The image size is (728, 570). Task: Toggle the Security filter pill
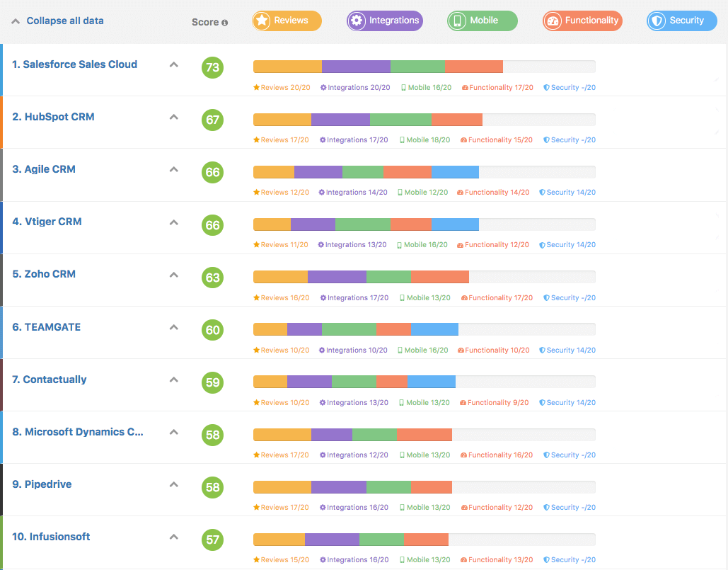(682, 21)
